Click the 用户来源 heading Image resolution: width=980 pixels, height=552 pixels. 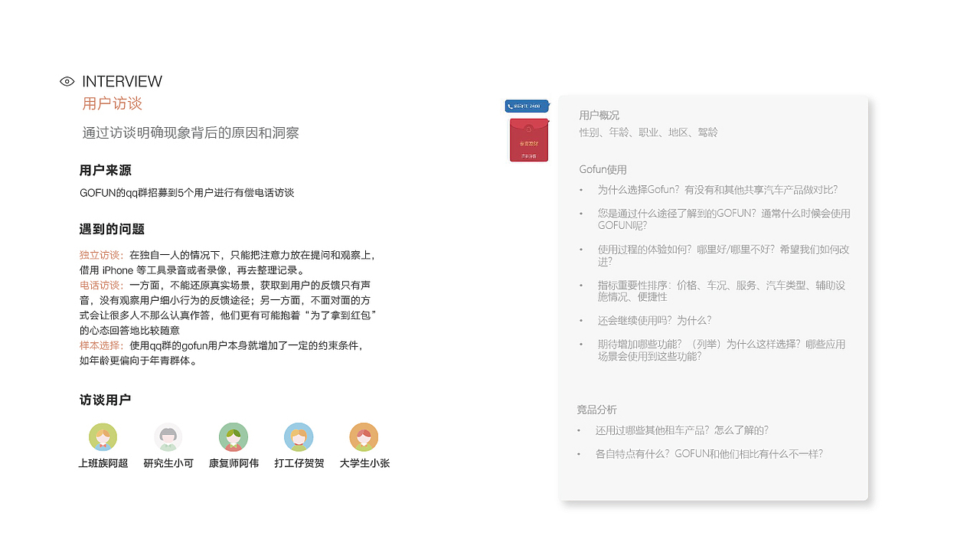click(106, 170)
